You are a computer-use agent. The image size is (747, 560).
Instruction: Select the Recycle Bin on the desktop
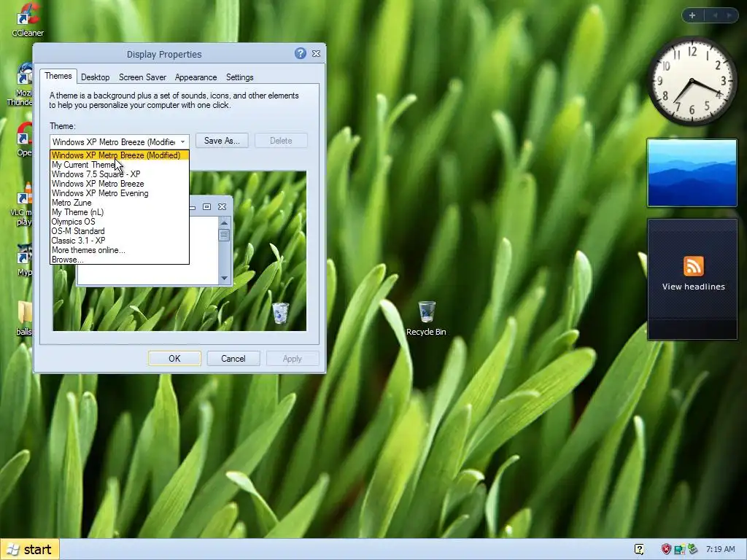(x=426, y=318)
